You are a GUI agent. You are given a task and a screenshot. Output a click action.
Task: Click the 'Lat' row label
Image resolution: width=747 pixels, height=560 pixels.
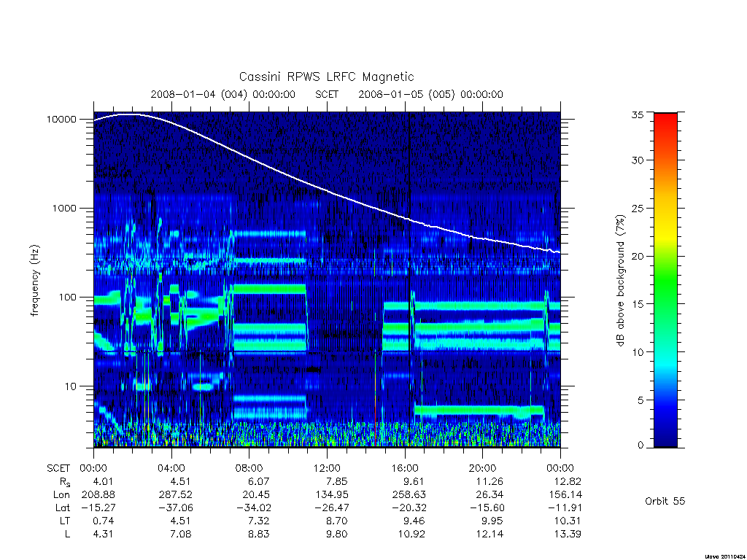tap(63, 507)
